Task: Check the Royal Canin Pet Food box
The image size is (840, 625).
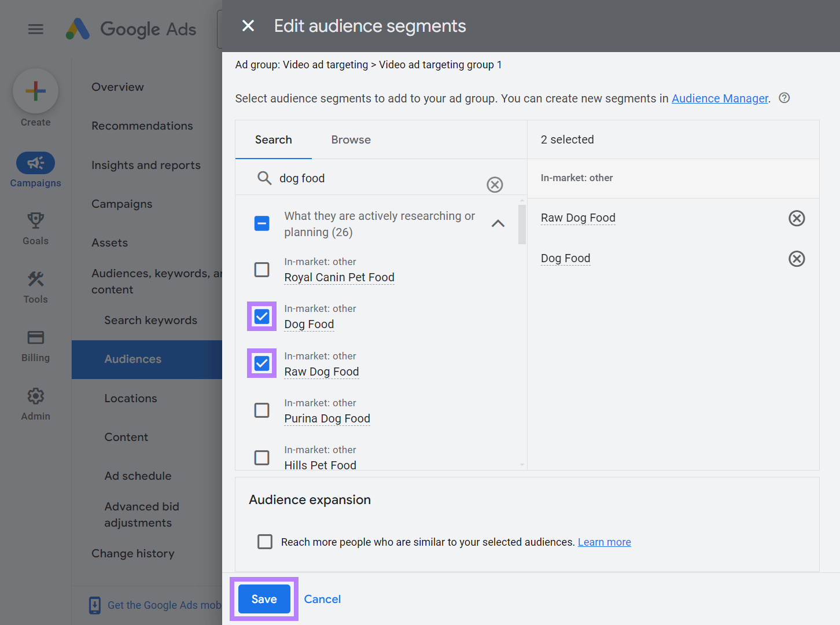Action: tap(262, 270)
